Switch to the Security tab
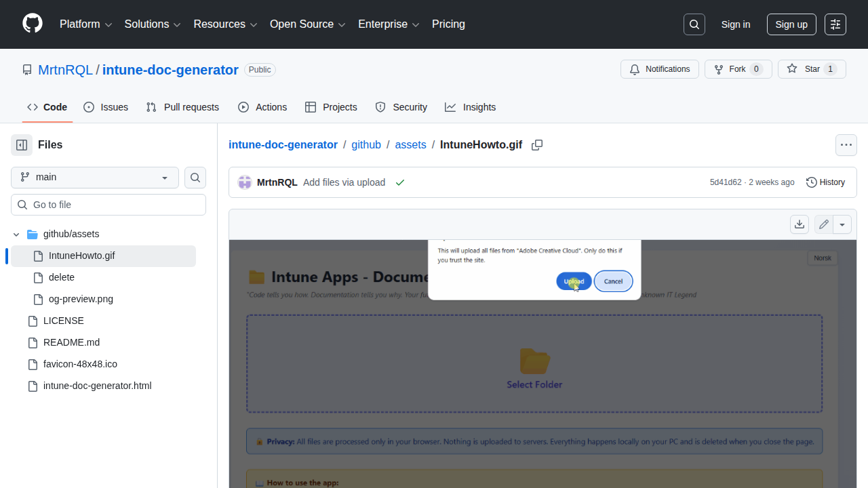The width and height of the screenshot is (868, 488). pyautogui.click(x=401, y=107)
